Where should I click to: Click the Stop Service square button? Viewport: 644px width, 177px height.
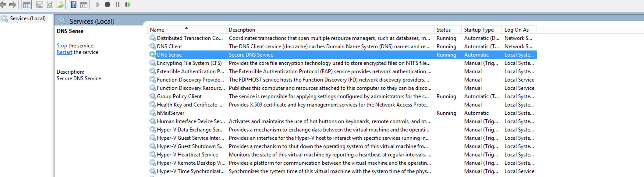pyautogui.click(x=107, y=5)
